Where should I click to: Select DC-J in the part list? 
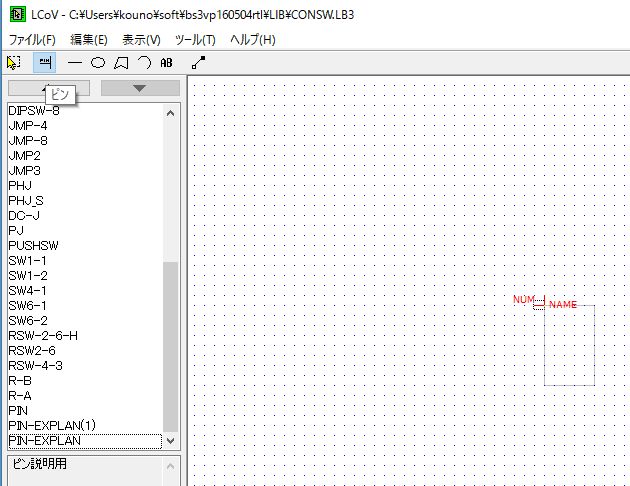(x=85, y=216)
